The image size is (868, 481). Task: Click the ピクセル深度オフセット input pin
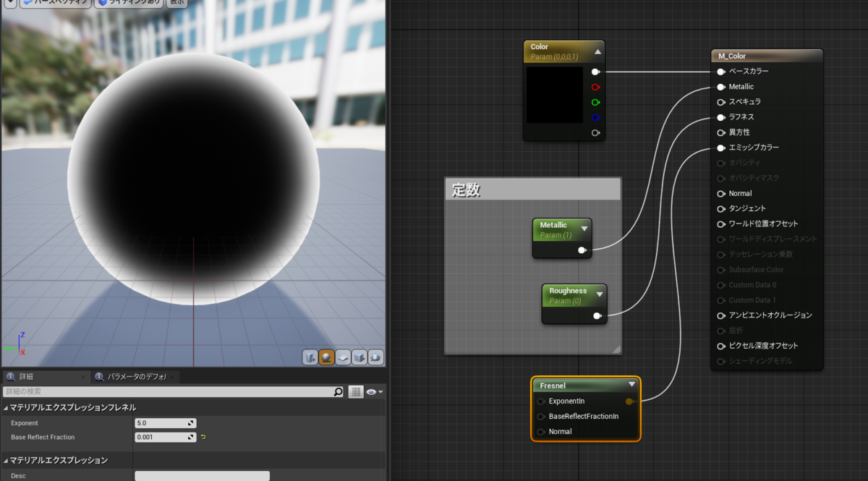click(x=721, y=346)
